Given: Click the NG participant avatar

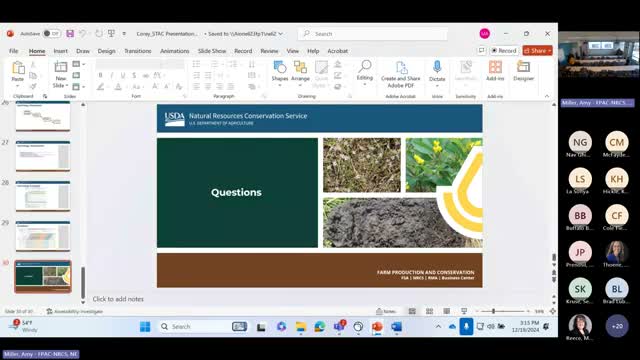Looking at the screenshot, I should click(x=580, y=142).
